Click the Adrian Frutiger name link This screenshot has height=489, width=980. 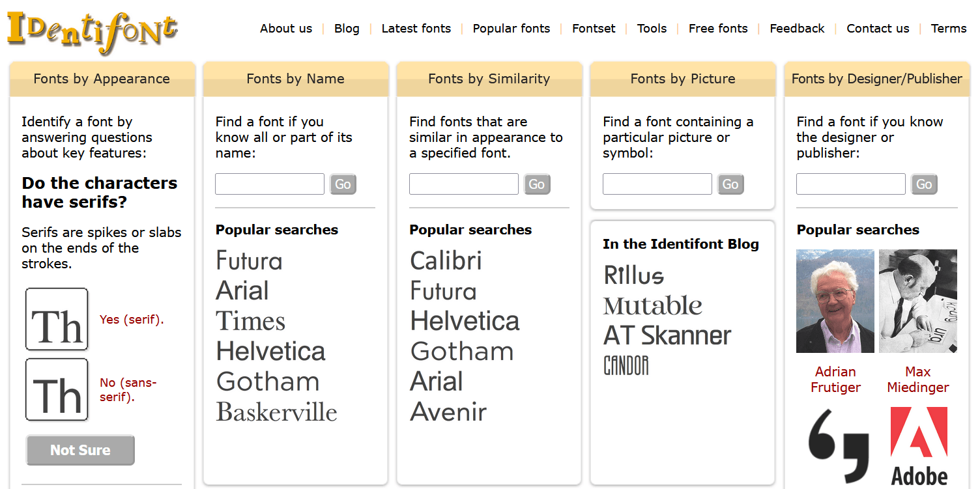pyautogui.click(x=835, y=380)
